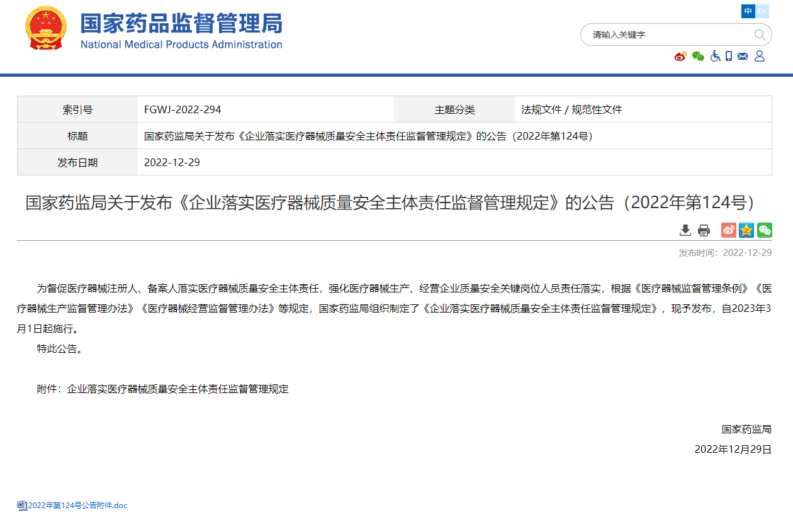Click the 附件 attachment regulation text link

[x=177, y=389]
